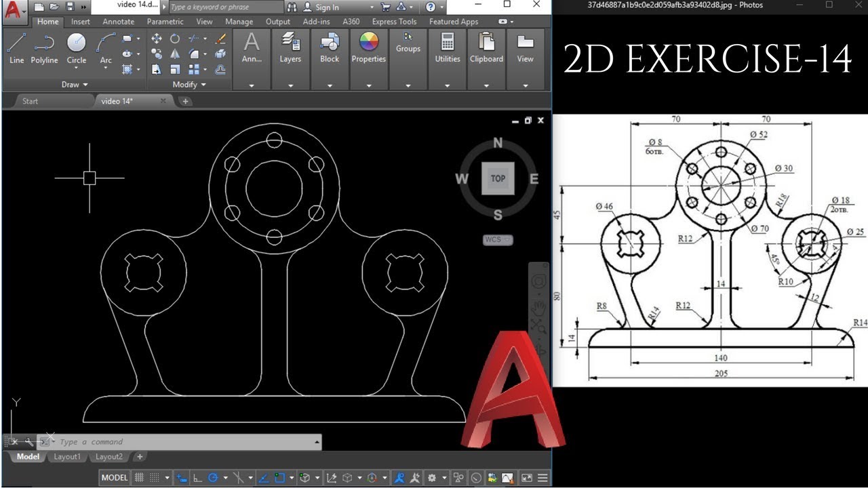Switch to the Layout1 tab
Screen dimensions: 868x488
coord(67,457)
